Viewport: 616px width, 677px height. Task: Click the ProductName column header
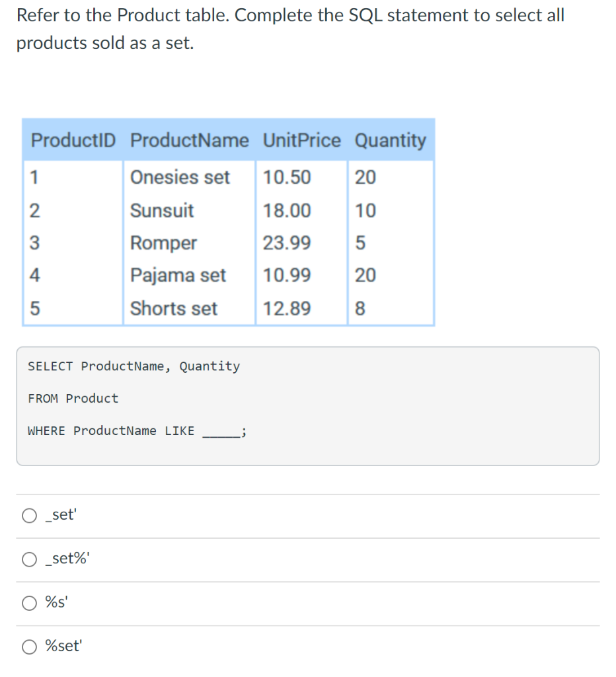coord(190,141)
